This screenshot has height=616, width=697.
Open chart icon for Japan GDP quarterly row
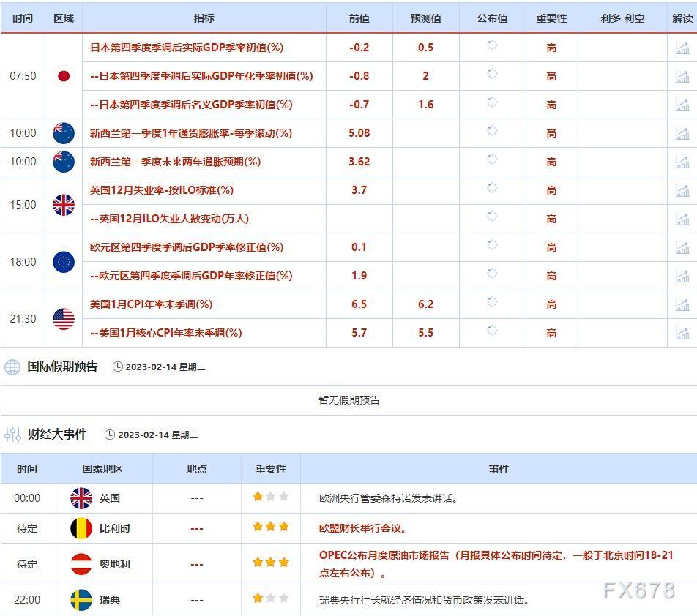682,48
